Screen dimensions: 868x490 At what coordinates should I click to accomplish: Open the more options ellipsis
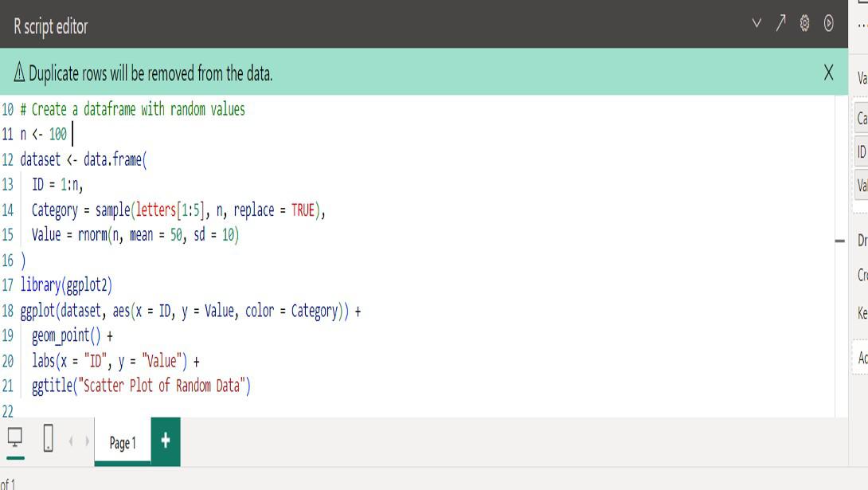pos(862,25)
